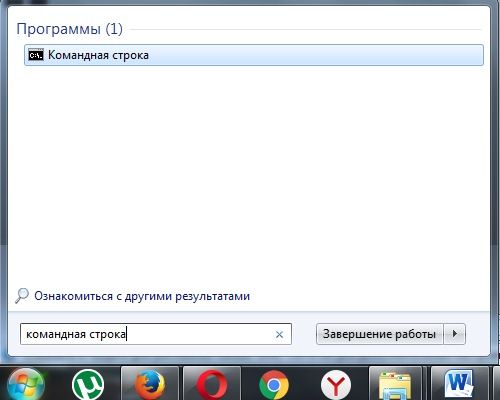The height and width of the screenshot is (400, 500).
Task: Click the cmd icon beside Командная строка
Action: tap(36, 55)
